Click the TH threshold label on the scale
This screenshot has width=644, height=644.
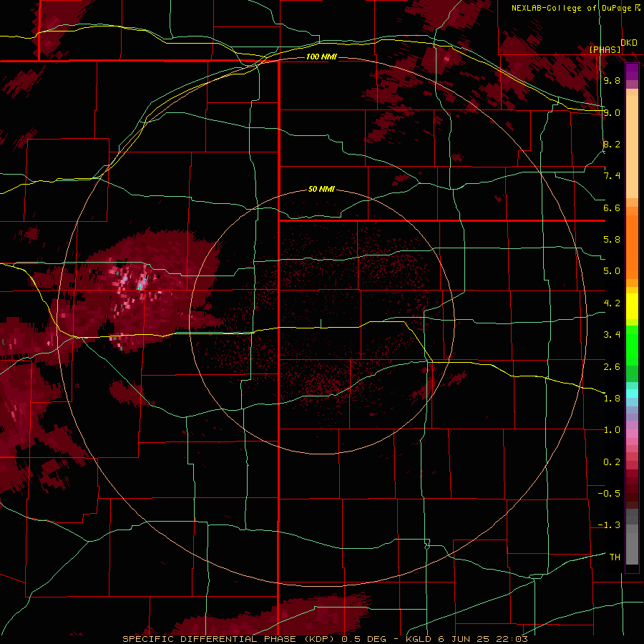click(x=615, y=557)
